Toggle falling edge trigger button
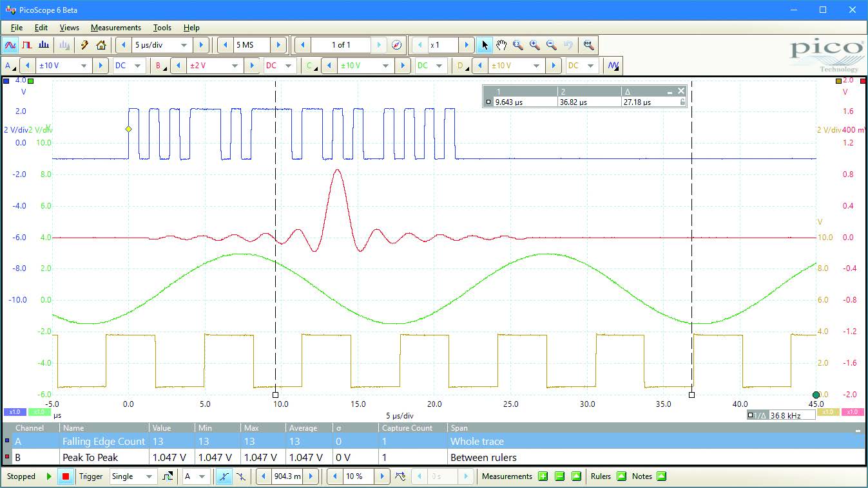Screen dimensions: 868x488 tap(240, 476)
